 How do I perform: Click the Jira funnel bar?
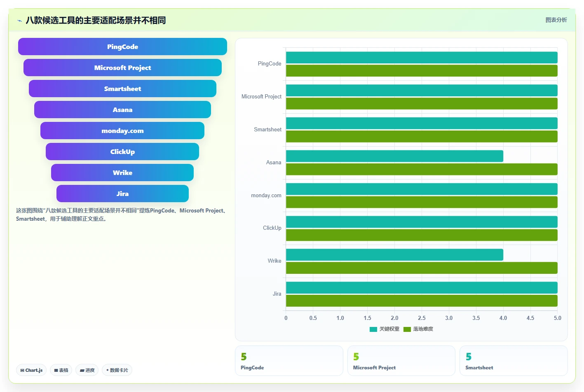tap(122, 194)
